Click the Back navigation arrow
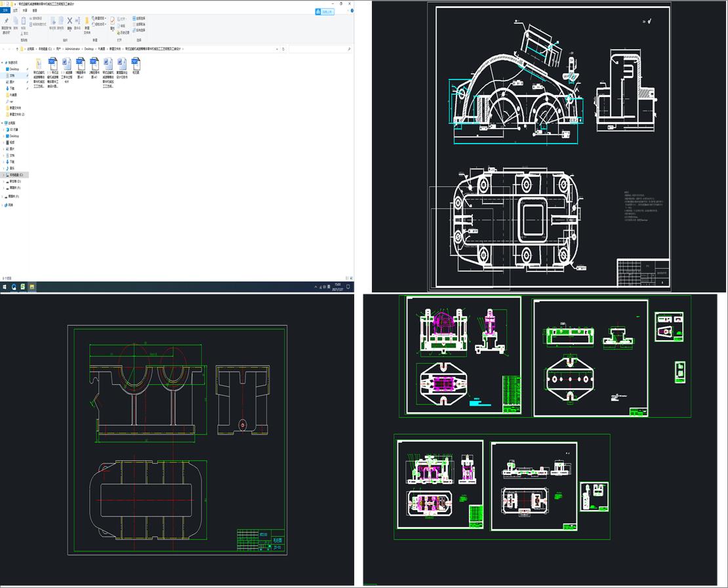Image resolution: width=728 pixels, height=588 pixels. click(3, 49)
